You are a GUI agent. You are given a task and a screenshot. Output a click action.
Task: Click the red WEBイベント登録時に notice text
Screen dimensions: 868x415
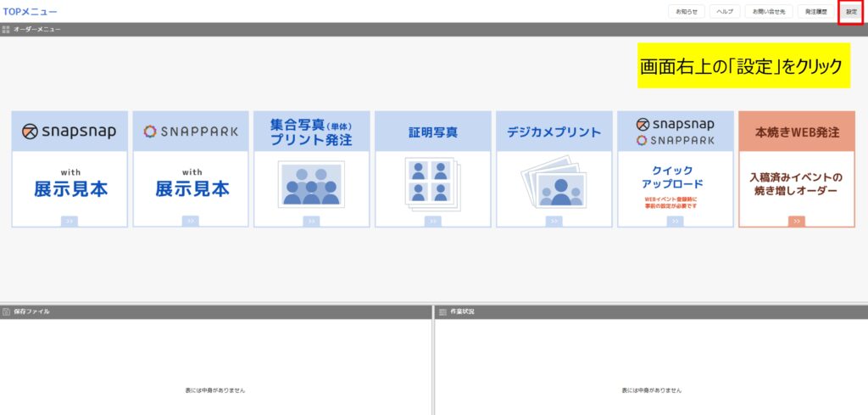[672, 202]
